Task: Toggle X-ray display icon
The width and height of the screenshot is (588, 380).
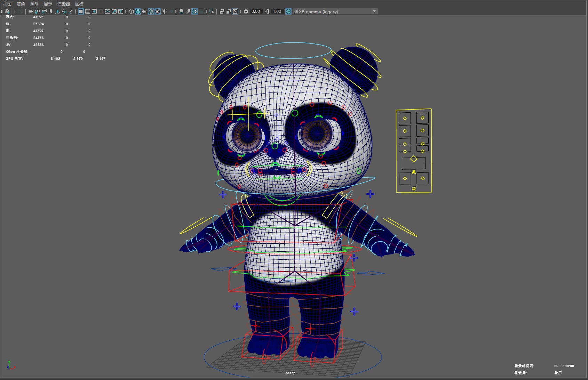Action: tap(222, 11)
